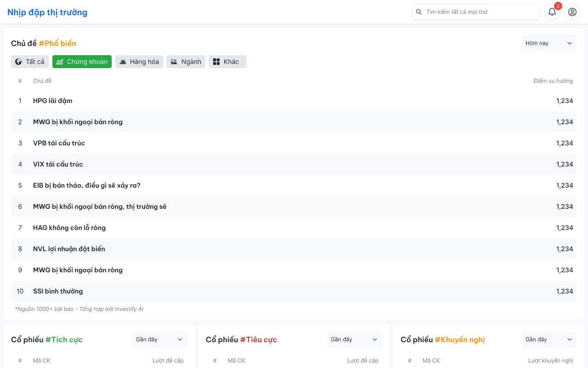Expand Gần đây dropdown in Tích cực panel

pos(159,339)
